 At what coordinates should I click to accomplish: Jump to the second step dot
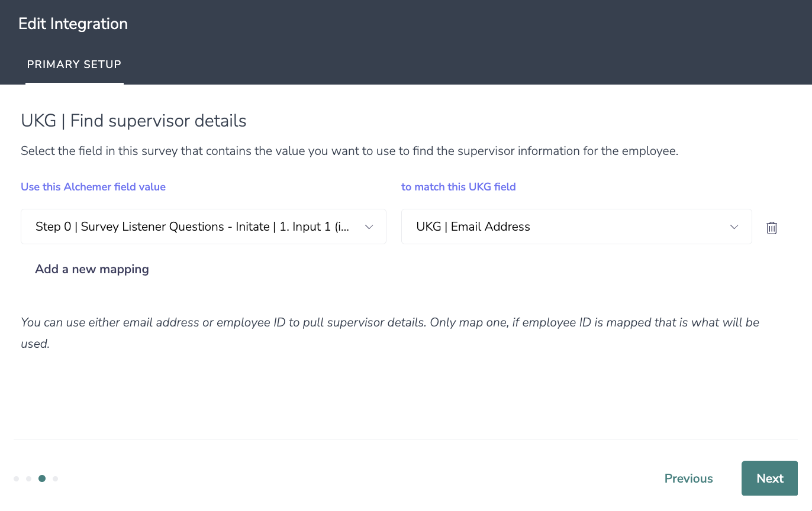coord(28,478)
